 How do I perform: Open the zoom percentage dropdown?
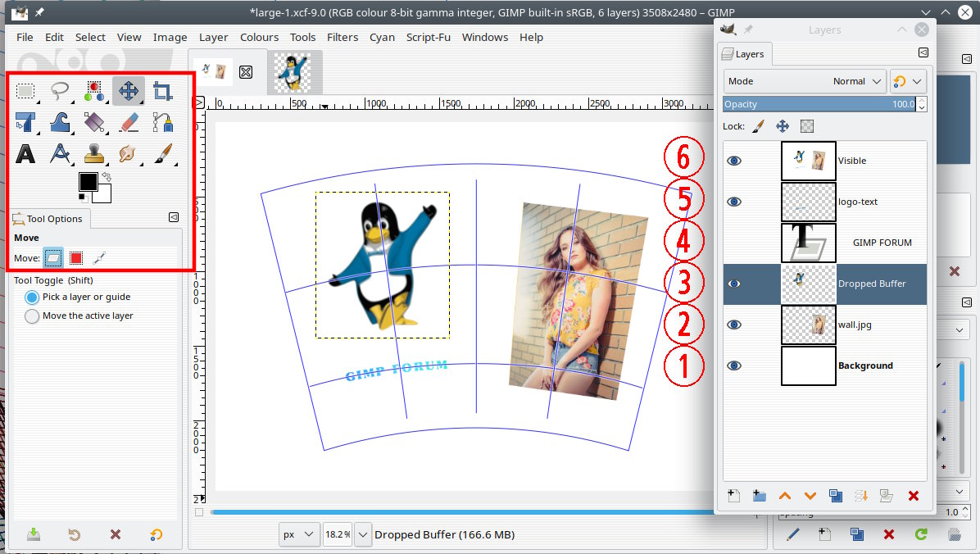pos(363,534)
